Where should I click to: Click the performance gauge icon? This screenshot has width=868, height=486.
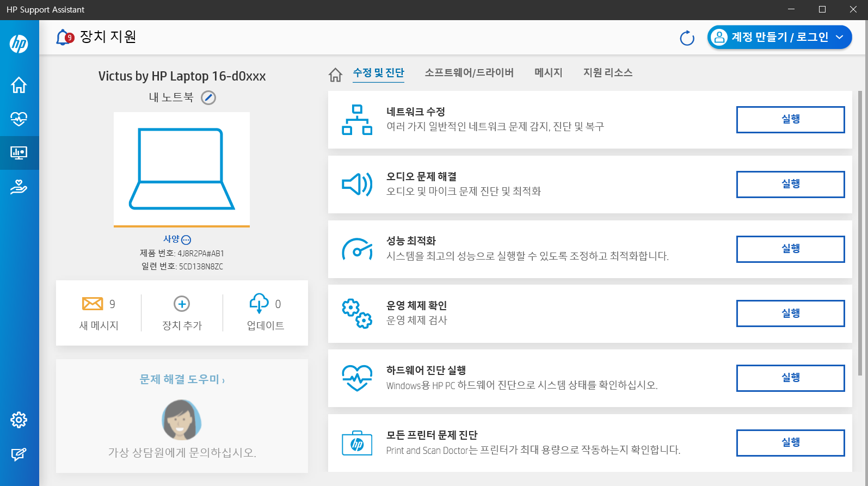[357, 249]
